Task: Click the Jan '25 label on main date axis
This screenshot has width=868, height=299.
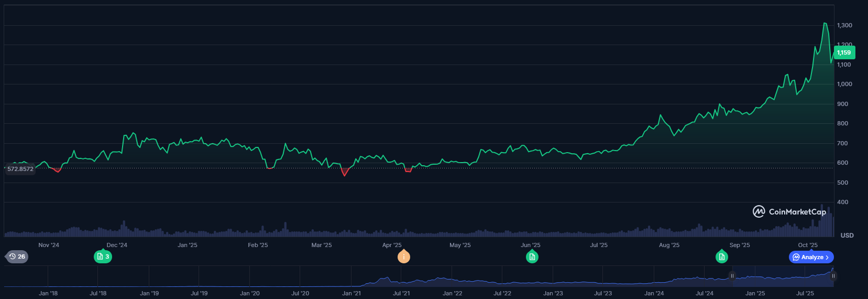Action: click(x=188, y=245)
